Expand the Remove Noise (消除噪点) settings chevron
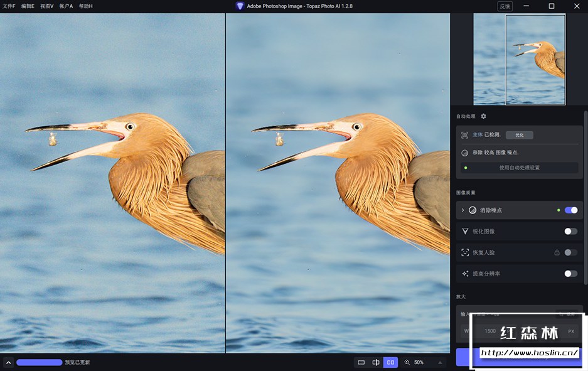 coord(462,210)
